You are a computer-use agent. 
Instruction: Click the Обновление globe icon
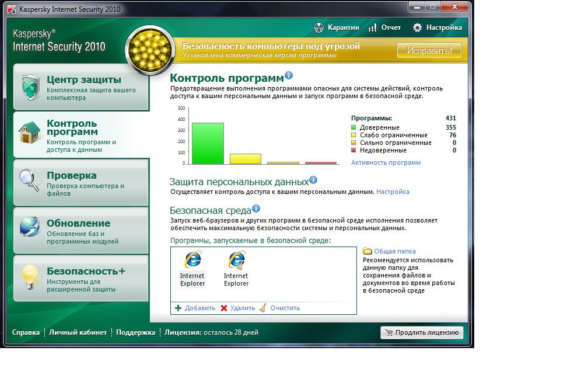tap(30, 227)
